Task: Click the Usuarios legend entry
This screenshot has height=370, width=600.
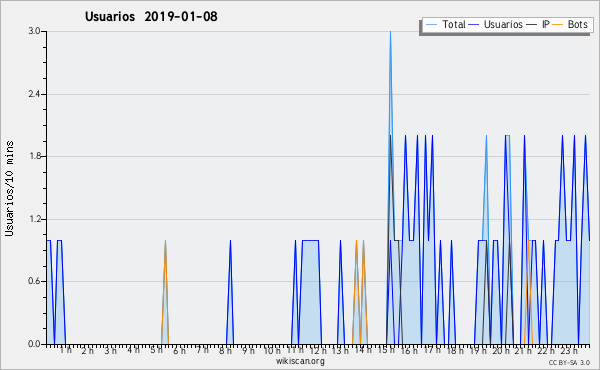Action: point(496,24)
